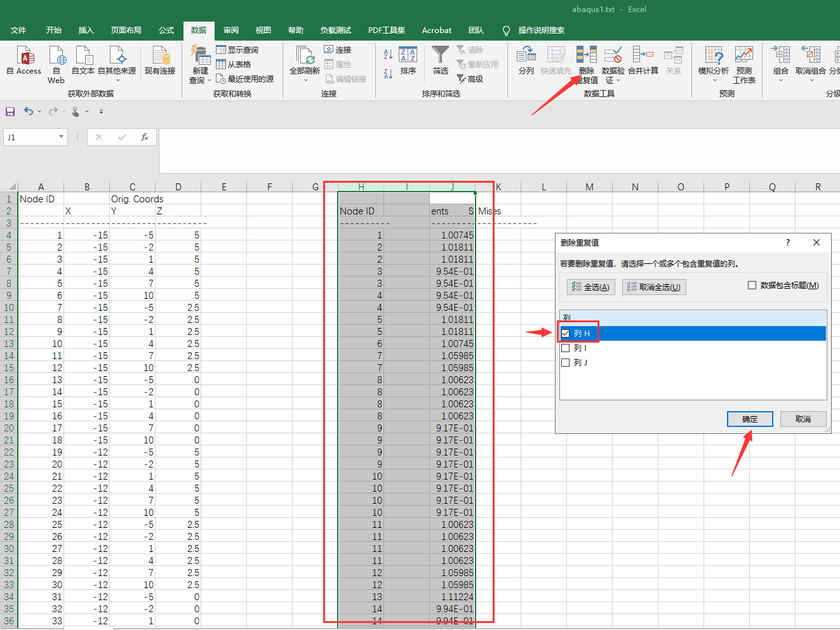This screenshot has height=630, width=840.
Task: Switch to the 审阅 tab
Action: (231, 30)
